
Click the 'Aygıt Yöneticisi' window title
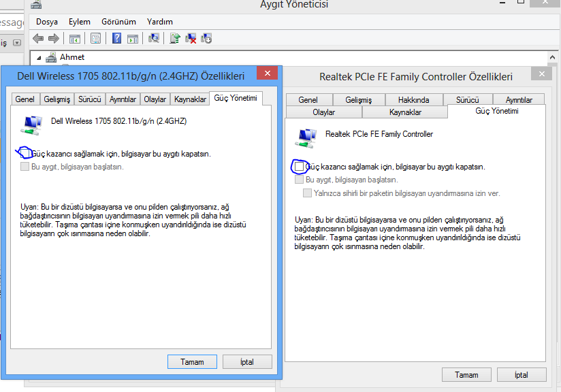(x=294, y=4)
